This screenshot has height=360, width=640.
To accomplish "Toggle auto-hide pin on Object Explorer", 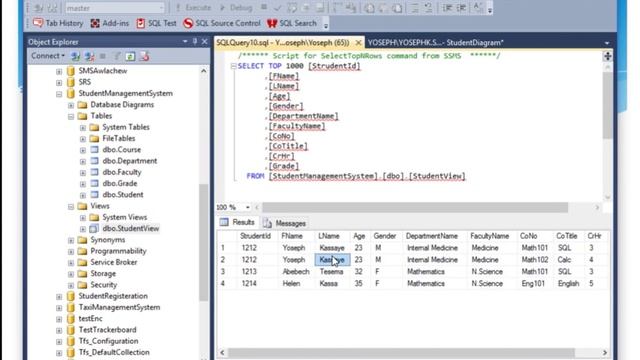I will [x=195, y=42].
